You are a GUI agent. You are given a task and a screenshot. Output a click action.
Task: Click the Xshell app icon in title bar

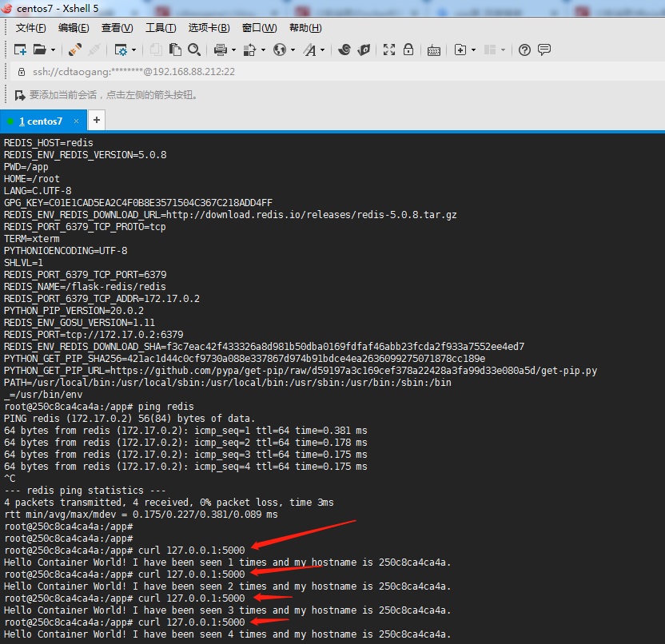(6, 8)
